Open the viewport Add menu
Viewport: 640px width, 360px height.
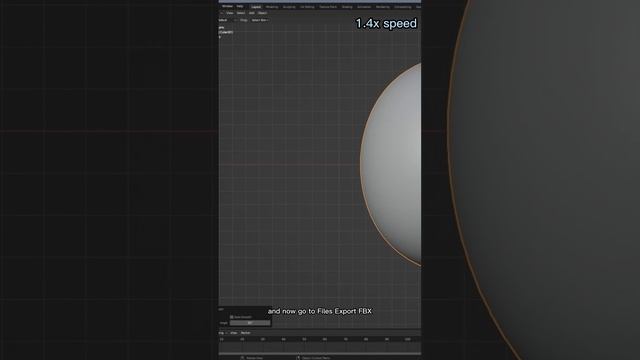[x=251, y=13]
